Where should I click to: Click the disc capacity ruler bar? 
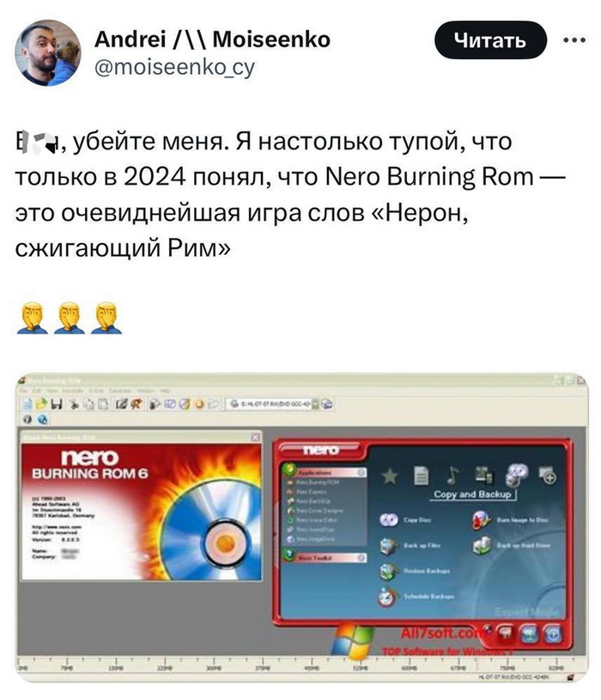pyautogui.click(x=294, y=662)
